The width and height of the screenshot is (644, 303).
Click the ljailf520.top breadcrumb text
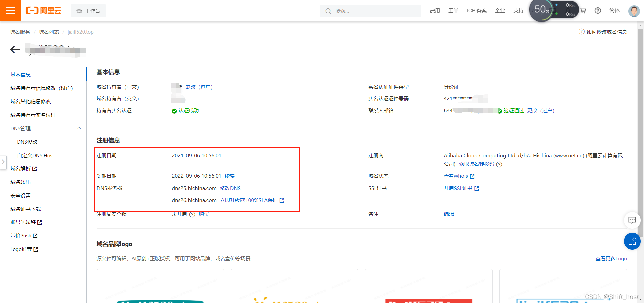[80, 32]
